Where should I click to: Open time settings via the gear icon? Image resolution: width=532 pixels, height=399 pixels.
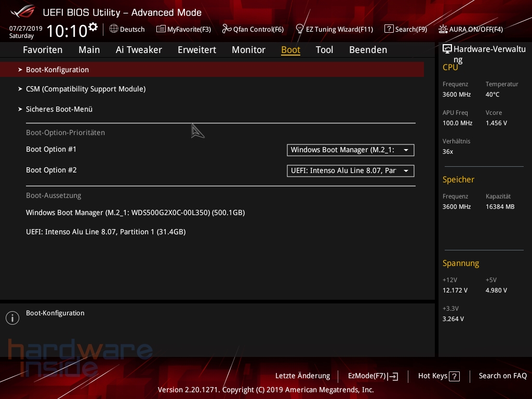[x=93, y=26]
